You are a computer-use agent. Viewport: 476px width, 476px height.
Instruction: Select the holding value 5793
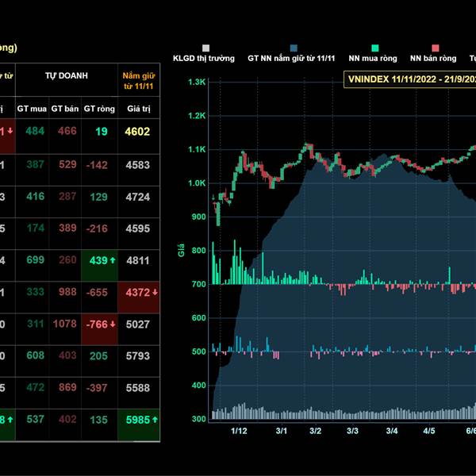(138, 355)
